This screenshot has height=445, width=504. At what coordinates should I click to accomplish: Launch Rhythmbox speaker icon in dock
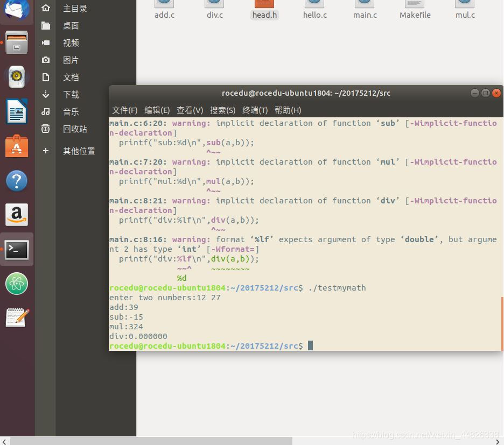coord(17,76)
